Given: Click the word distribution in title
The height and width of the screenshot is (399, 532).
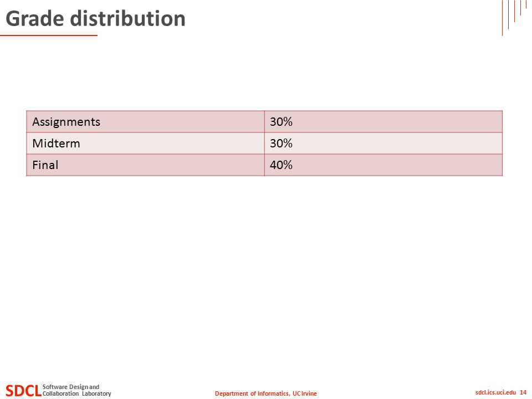Looking at the screenshot, I should tap(127, 18).
